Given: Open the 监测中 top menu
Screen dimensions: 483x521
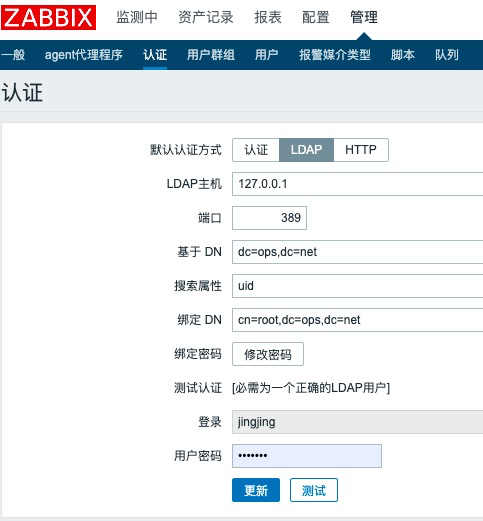Looking at the screenshot, I should click(x=137, y=17).
